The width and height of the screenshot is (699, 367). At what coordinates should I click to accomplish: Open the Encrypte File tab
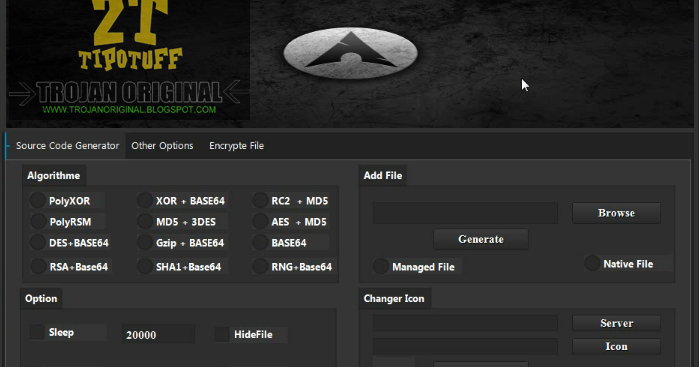coord(236,146)
